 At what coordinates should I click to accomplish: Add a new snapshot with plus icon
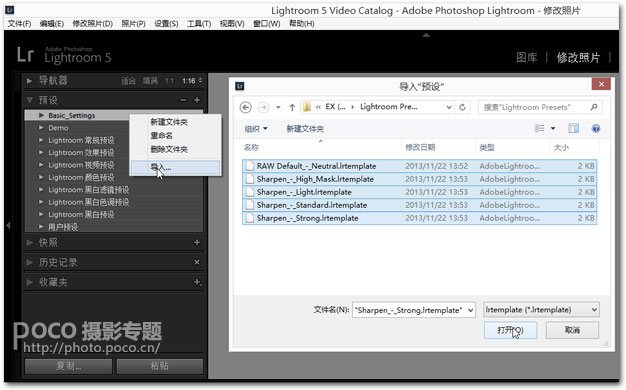(197, 242)
